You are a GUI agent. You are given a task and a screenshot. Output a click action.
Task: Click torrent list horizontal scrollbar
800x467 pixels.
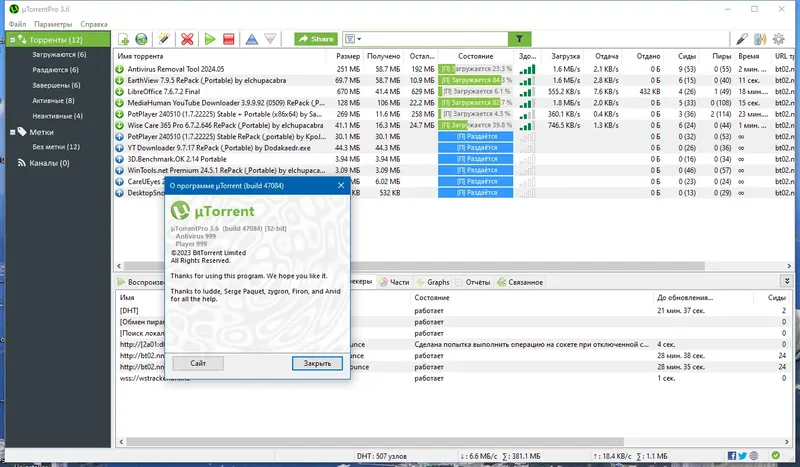(x=414, y=266)
